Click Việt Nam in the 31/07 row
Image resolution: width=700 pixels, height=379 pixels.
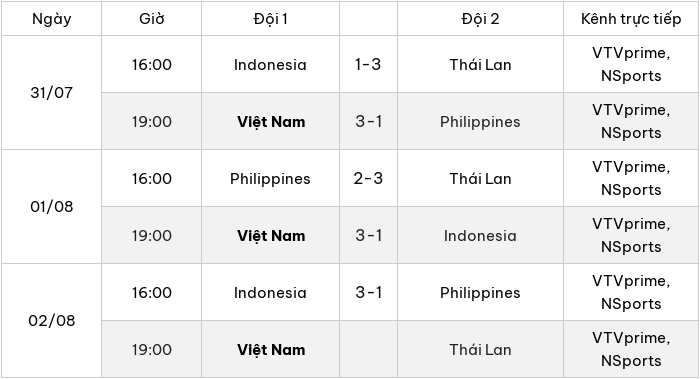(x=271, y=121)
